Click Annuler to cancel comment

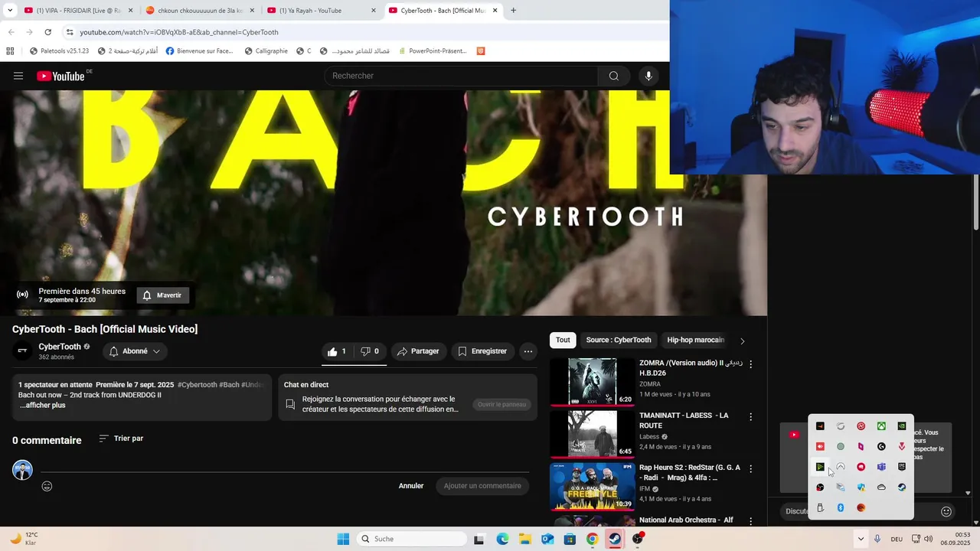411,486
